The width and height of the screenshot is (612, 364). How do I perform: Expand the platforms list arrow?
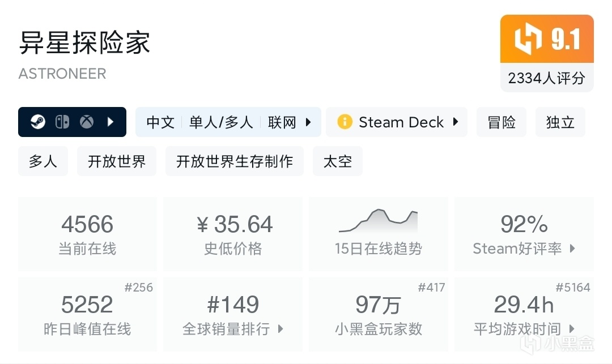coord(111,122)
